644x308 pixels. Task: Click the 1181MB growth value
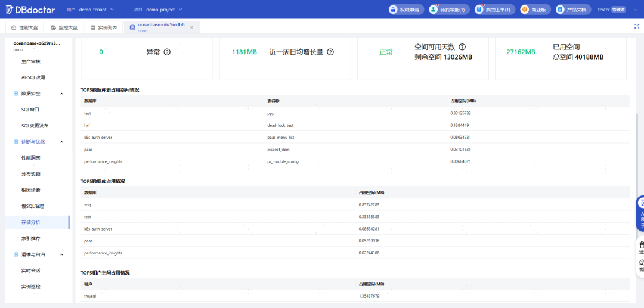pos(244,52)
